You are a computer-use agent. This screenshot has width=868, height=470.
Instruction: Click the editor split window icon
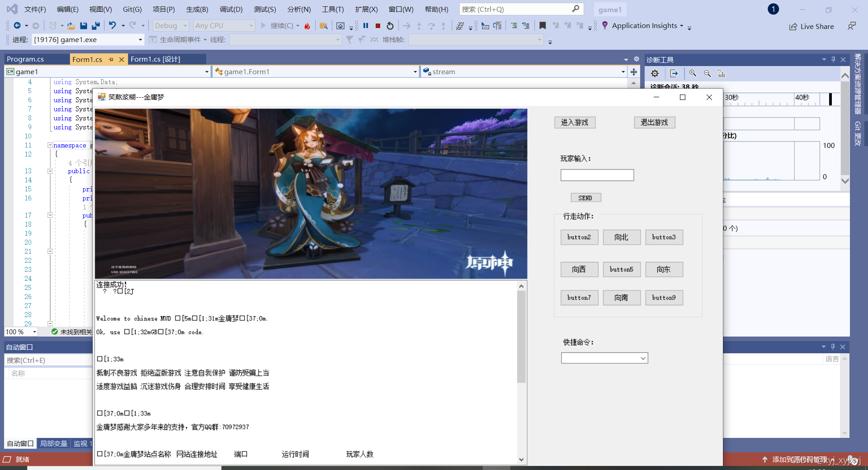[x=634, y=72]
